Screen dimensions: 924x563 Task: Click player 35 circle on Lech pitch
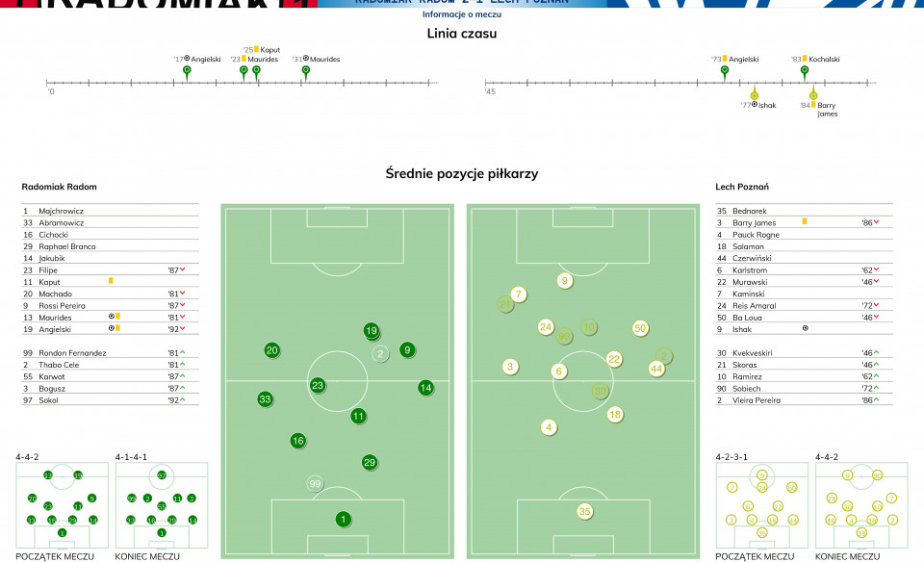[x=584, y=511]
